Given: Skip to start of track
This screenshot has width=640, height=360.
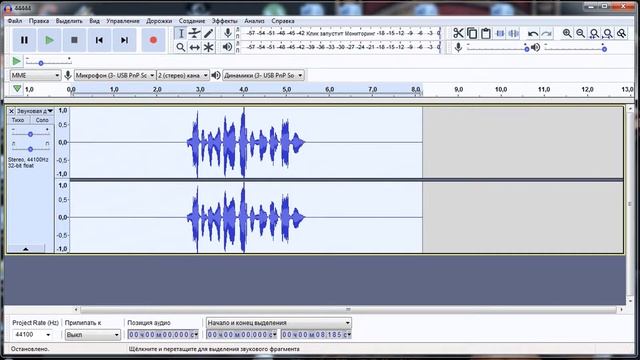Looking at the screenshot, I should coord(99,40).
